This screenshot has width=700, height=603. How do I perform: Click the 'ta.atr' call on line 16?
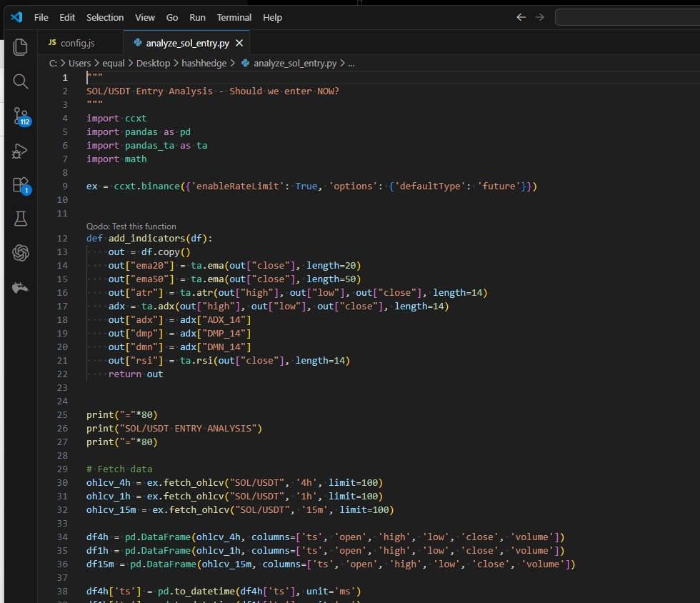click(196, 292)
